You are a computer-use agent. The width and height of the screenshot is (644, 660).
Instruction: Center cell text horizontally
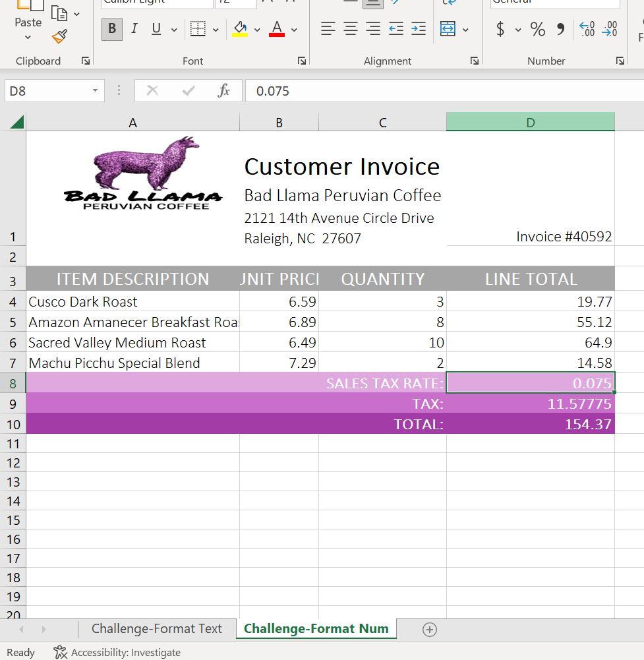[350, 29]
